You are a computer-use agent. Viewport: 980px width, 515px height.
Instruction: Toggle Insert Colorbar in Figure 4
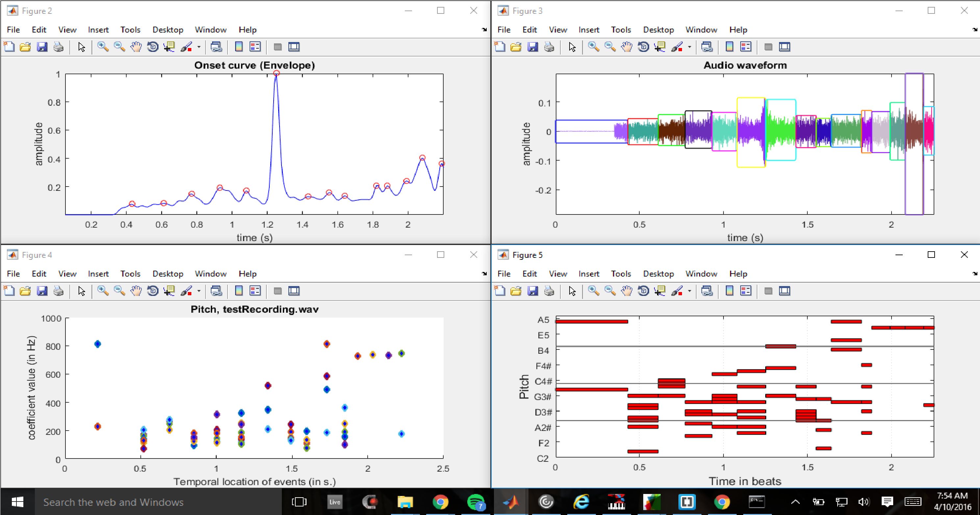pos(238,291)
